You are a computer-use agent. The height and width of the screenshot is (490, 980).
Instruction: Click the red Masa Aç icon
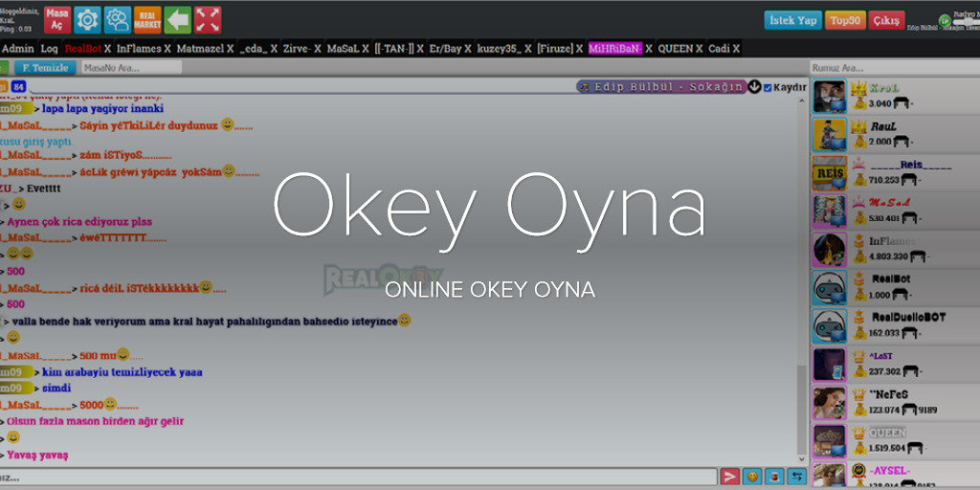pos(56,19)
